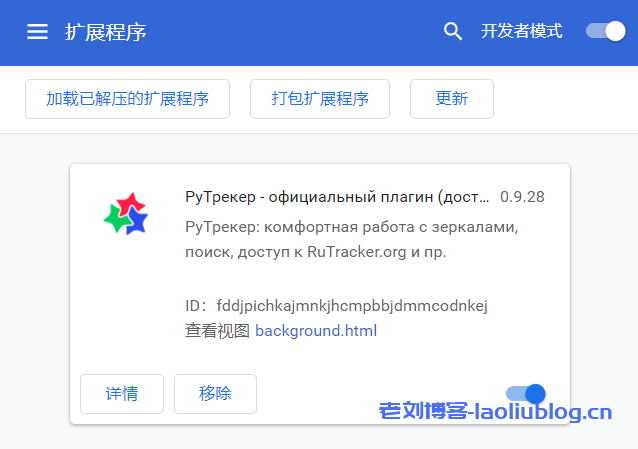Open the background.html view link

pos(316,331)
